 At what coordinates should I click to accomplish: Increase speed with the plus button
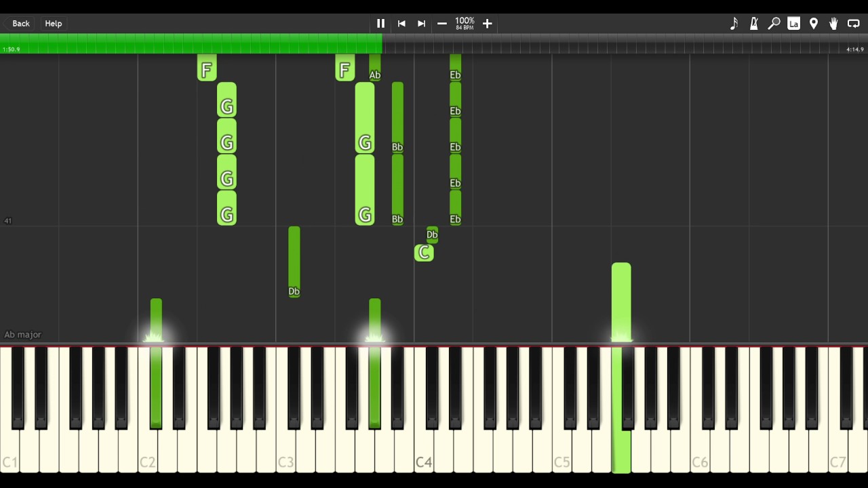(487, 24)
